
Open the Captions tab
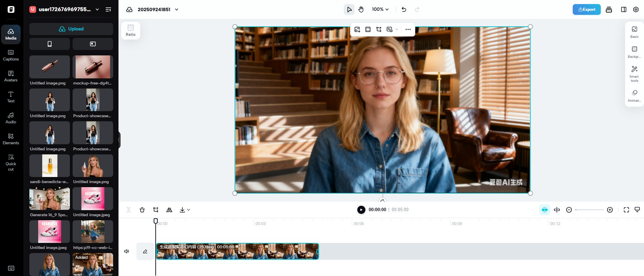[x=11, y=55]
